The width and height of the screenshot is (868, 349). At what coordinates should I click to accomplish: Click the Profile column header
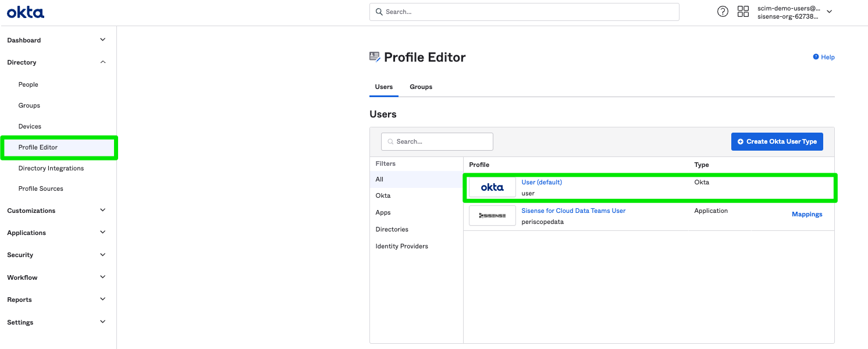[479, 165]
